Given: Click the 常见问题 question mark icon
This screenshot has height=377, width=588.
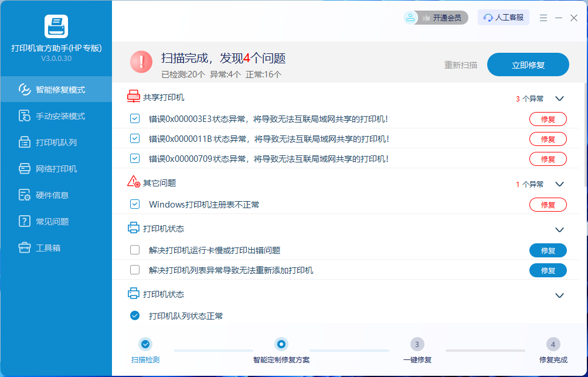Looking at the screenshot, I should pyautogui.click(x=25, y=222).
